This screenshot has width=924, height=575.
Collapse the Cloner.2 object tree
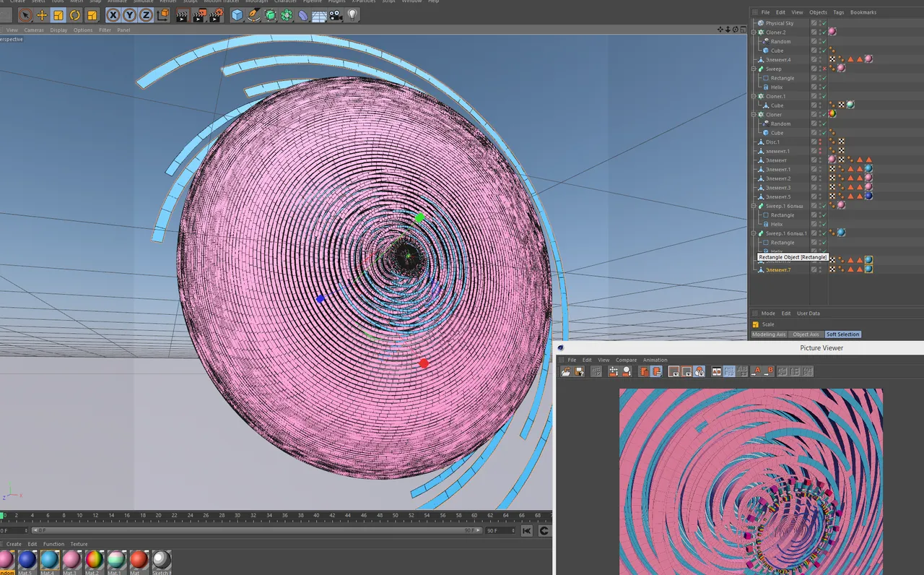click(754, 33)
